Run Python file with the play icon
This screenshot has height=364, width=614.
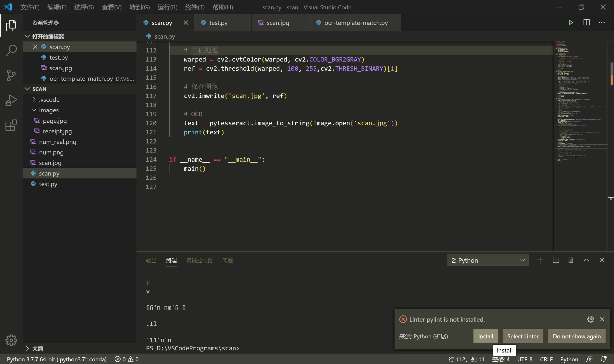571,23
